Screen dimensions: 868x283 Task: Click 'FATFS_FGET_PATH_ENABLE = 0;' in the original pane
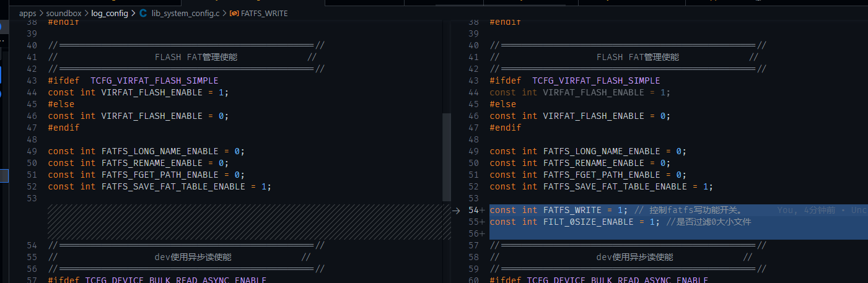[x=173, y=175]
